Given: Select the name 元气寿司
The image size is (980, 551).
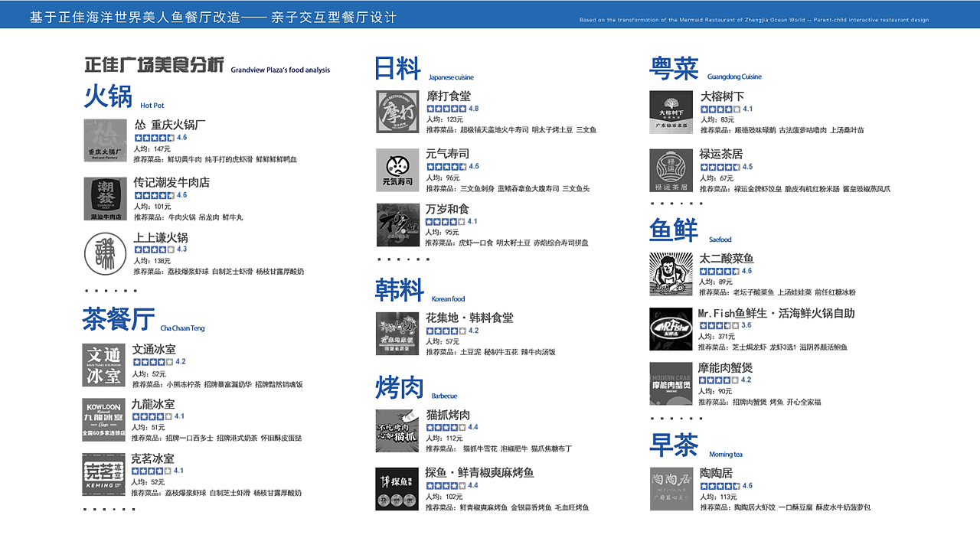Looking at the screenshot, I should click(x=448, y=154).
